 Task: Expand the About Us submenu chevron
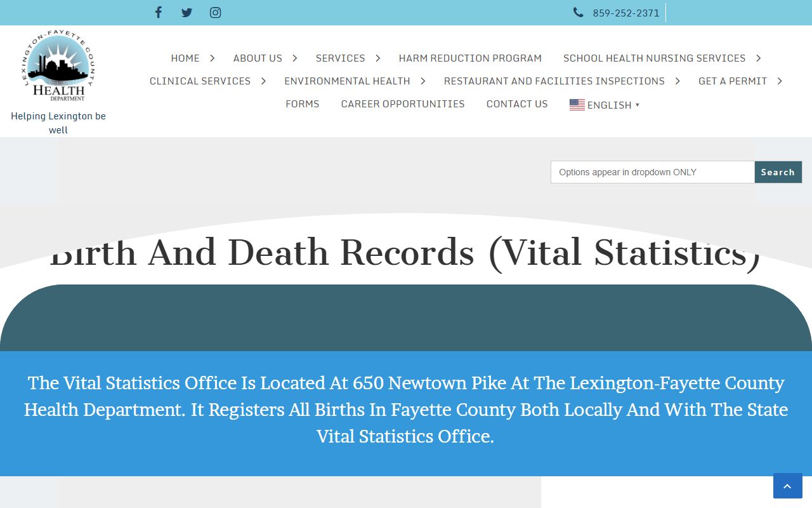294,58
